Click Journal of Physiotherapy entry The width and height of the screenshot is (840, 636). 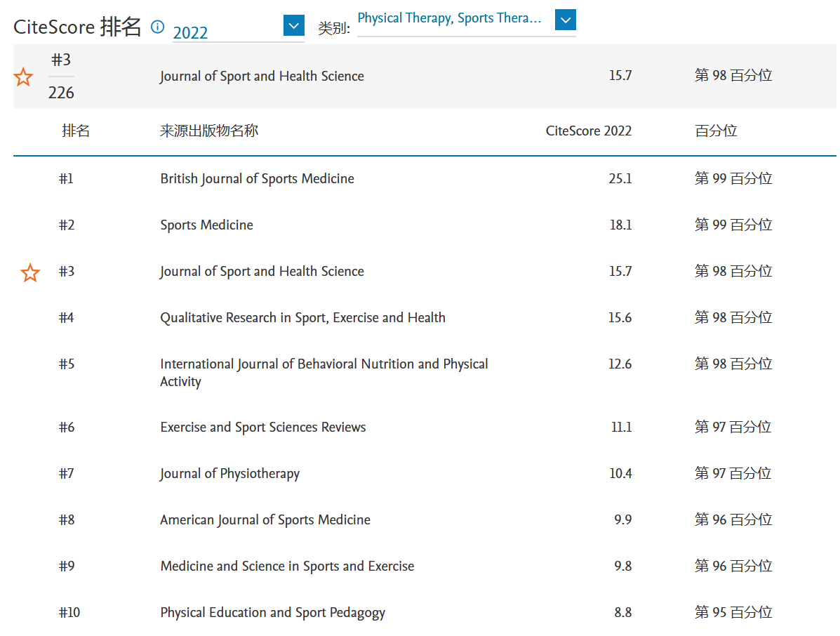[x=229, y=474]
